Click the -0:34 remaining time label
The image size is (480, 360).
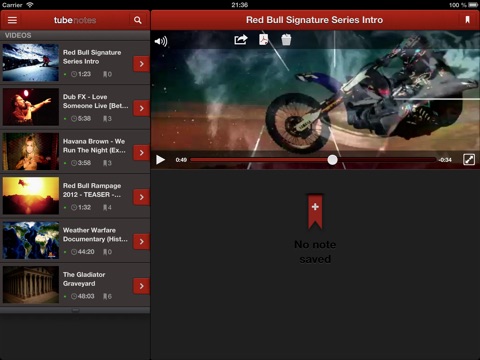click(x=445, y=160)
